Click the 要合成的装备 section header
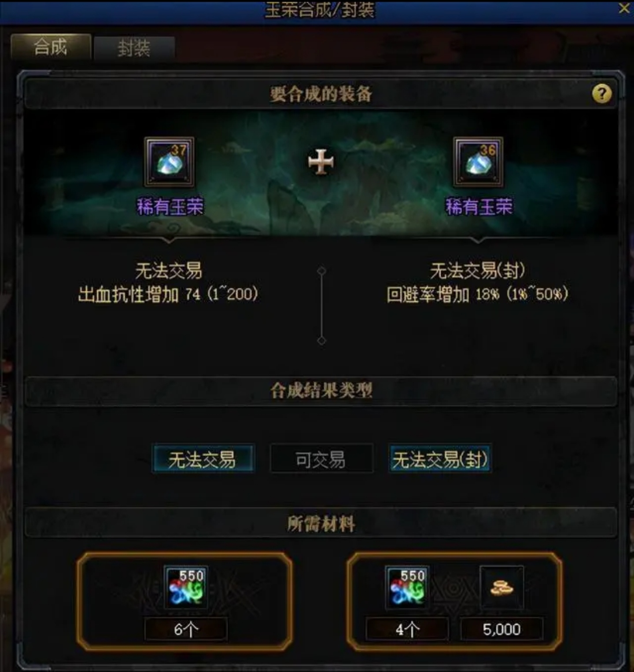The height and width of the screenshot is (672, 634). (321, 94)
